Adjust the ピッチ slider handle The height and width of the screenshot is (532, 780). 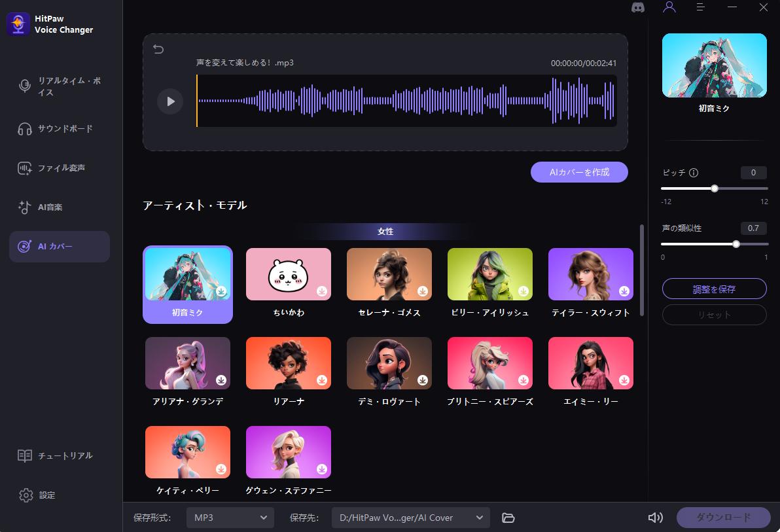tap(715, 188)
